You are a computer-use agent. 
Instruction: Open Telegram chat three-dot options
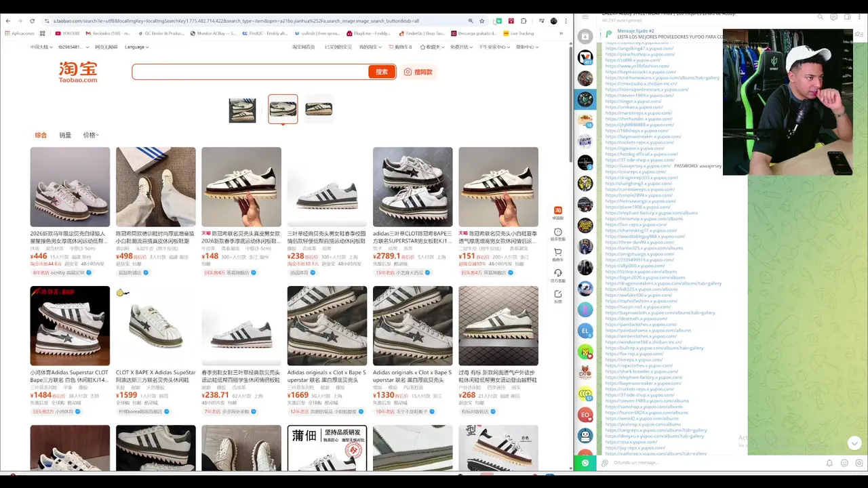[x=861, y=16]
